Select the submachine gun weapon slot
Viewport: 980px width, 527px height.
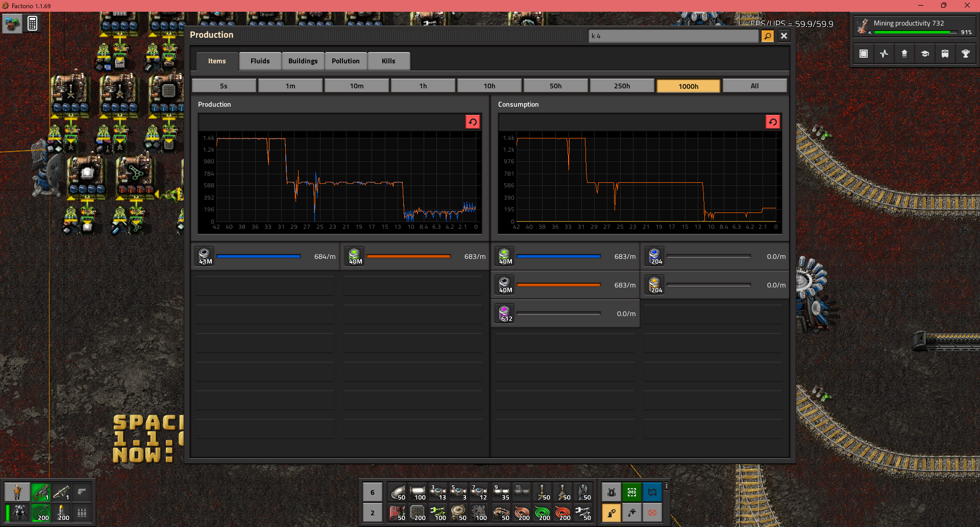(x=41, y=492)
